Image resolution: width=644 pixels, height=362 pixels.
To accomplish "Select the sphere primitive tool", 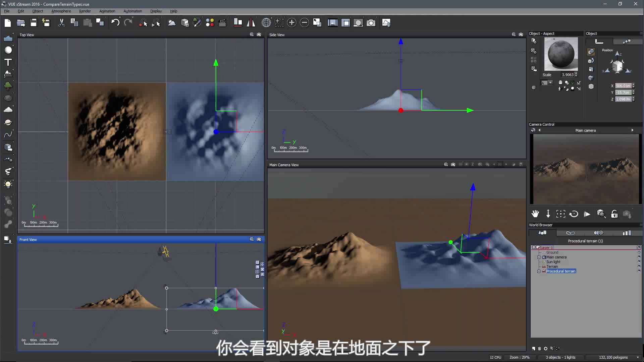I will [x=8, y=50].
